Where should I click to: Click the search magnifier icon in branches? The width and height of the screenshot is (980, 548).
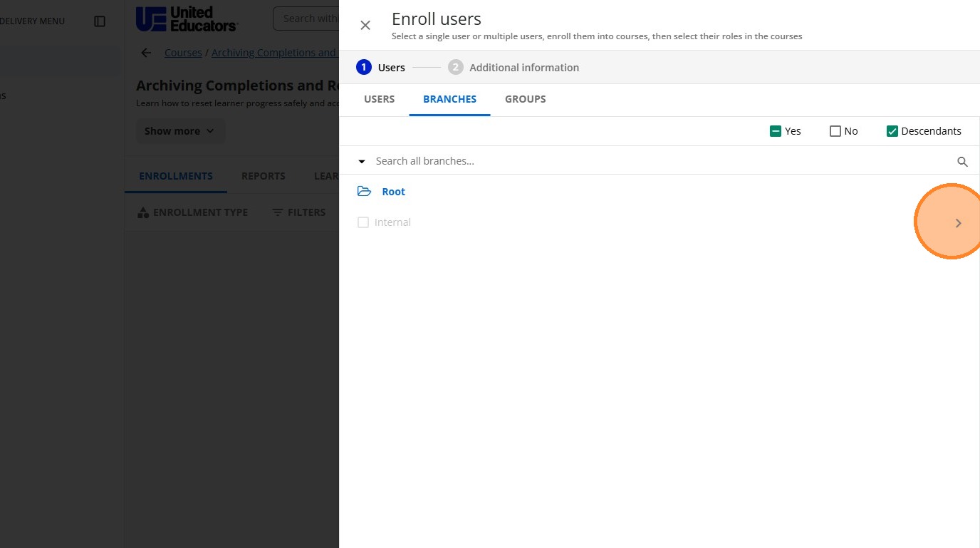click(962, 162)
